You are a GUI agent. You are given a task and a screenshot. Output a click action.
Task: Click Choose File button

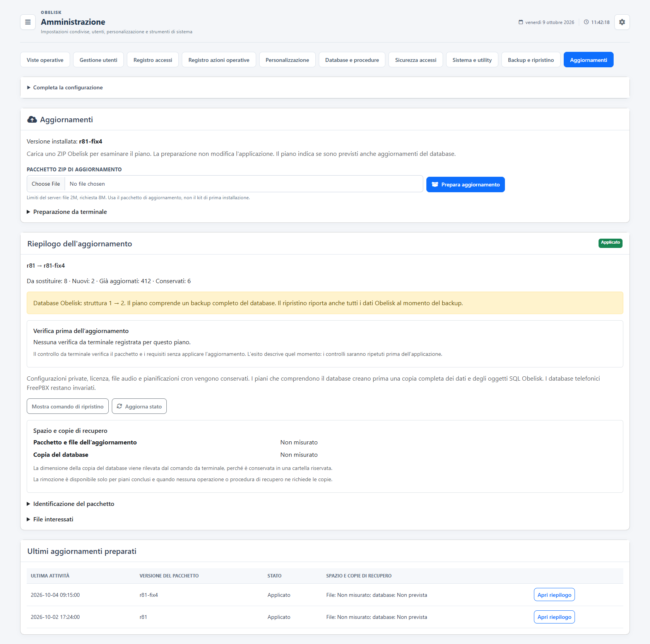point(46,184)
